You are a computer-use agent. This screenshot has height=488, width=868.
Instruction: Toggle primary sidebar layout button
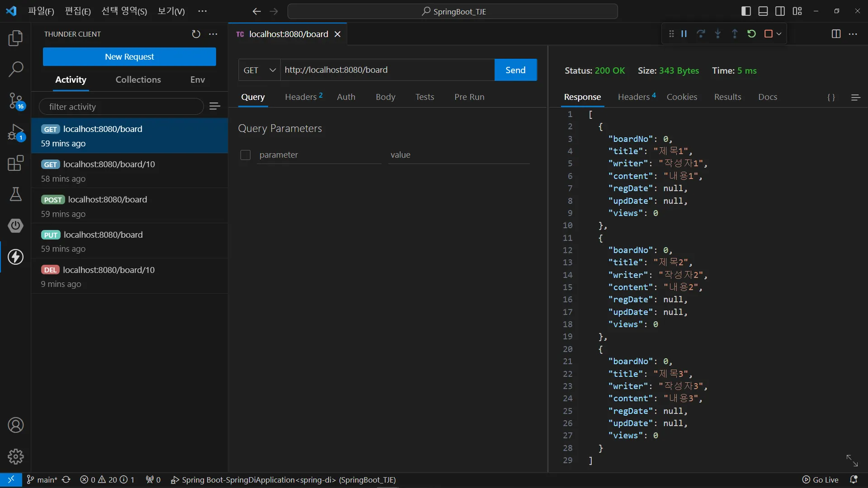(746, 11)
